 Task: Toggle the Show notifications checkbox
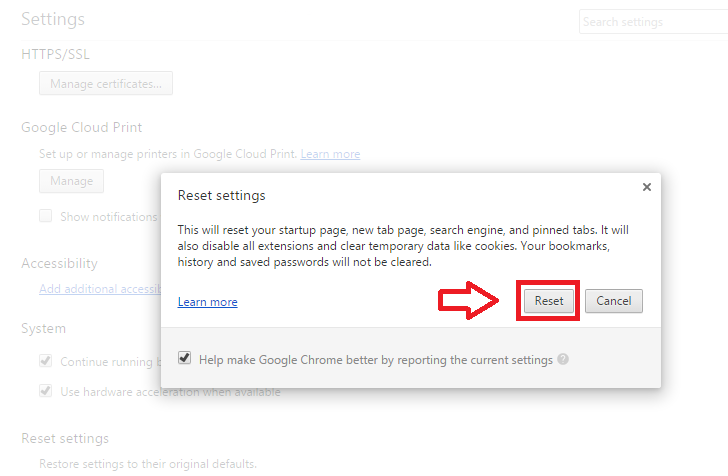coord(46,216)
